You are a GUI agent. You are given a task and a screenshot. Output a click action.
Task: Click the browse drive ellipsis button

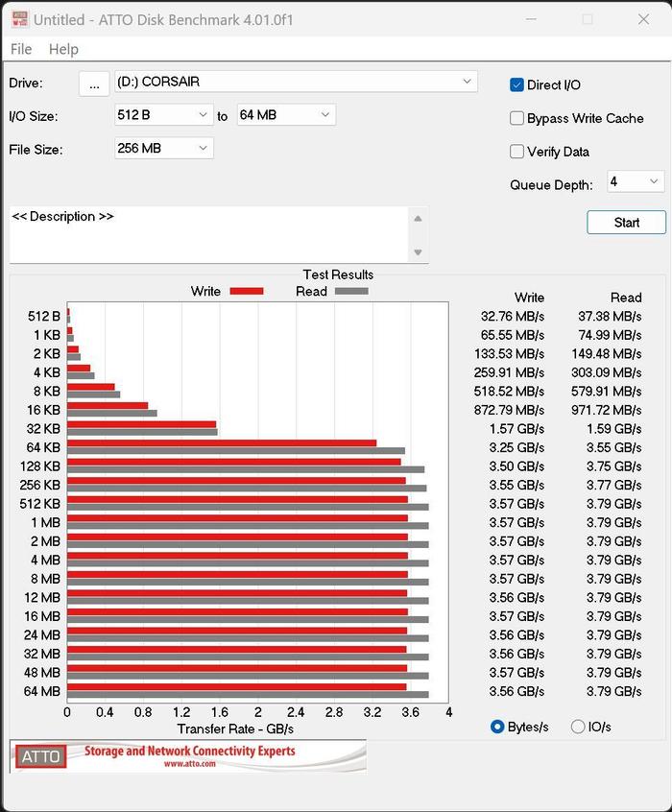[94, 84]
